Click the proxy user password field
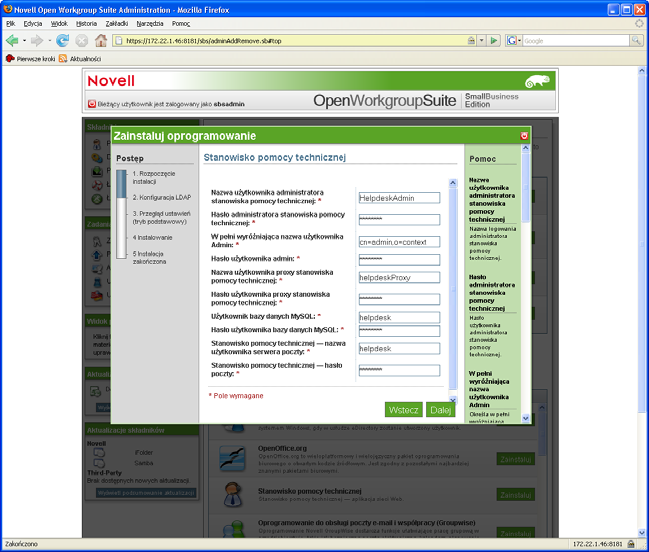Screen dimensions: 649x552 (x=399, y=299)
